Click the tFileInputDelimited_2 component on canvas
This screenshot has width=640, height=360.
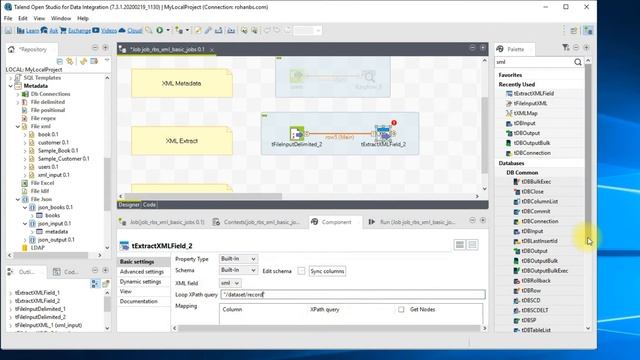click(x=297, y=133)
